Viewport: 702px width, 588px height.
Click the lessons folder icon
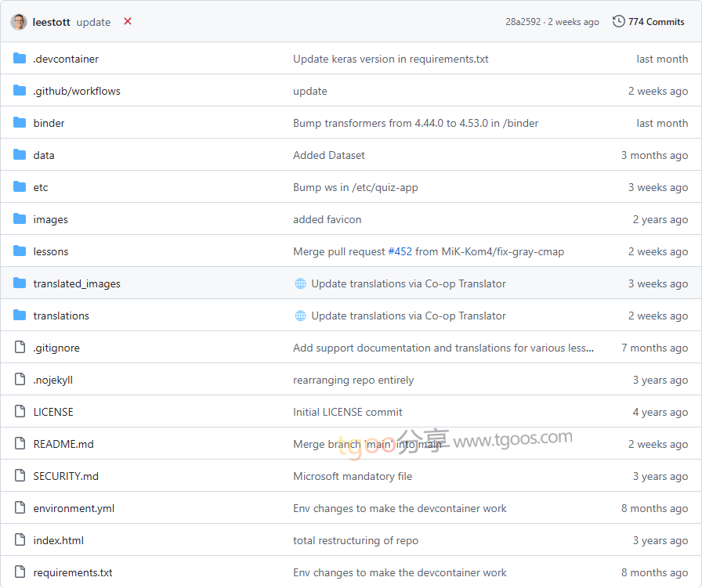[x=20, y=251]
